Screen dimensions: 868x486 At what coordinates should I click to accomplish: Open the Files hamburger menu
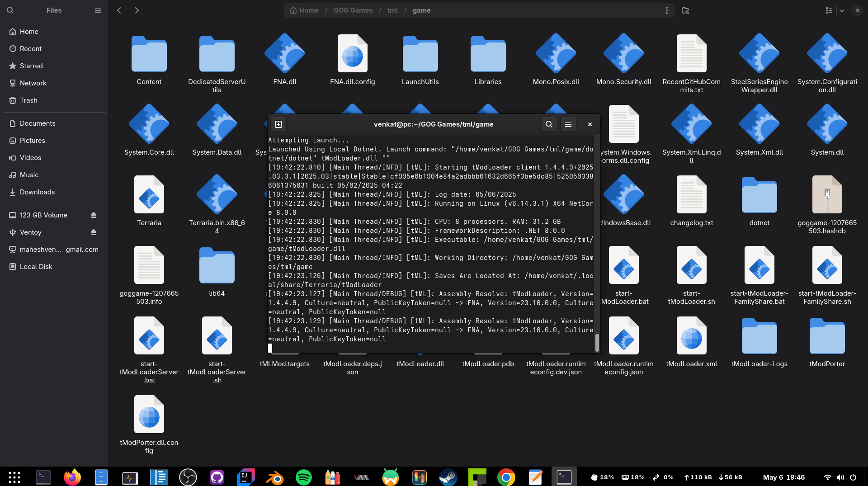pyautogui.click(x=98, y=10)
